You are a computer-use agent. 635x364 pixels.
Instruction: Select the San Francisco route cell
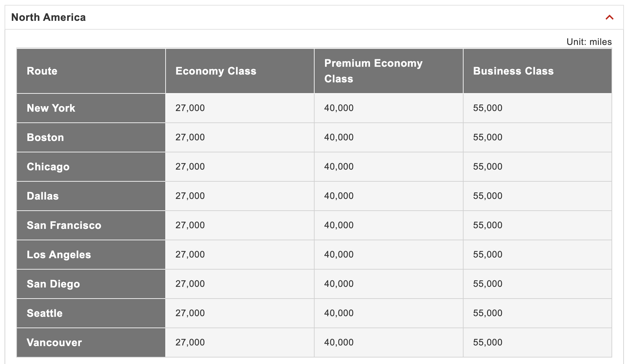click(x=64, y=225)
